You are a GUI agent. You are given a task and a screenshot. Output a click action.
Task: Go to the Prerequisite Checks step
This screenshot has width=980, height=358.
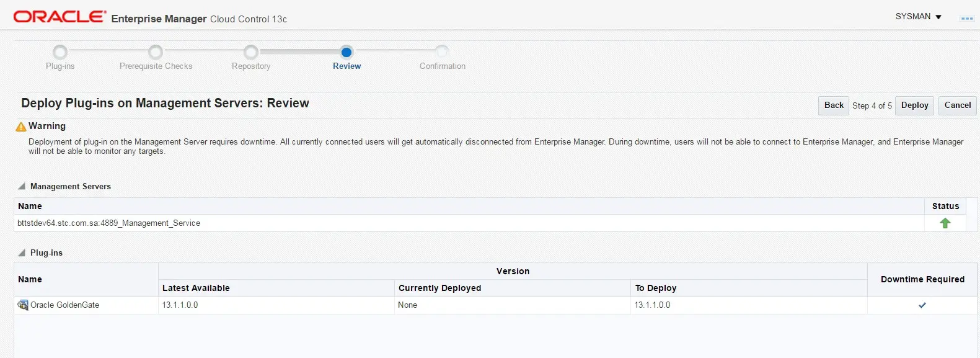point(156,66)
